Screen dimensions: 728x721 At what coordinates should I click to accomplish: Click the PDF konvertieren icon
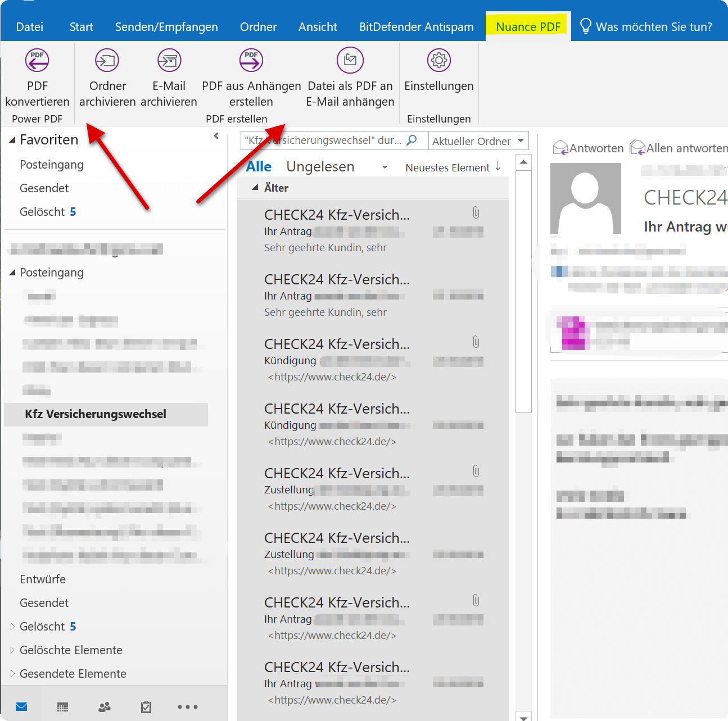(37, 60)
